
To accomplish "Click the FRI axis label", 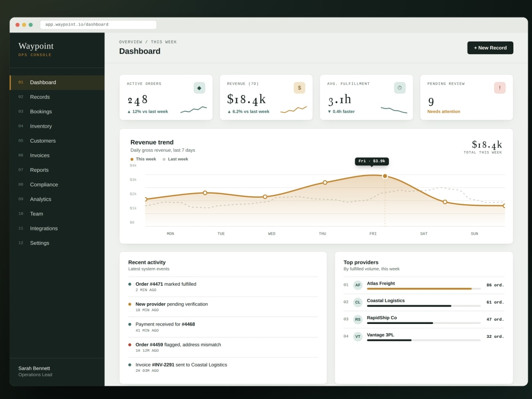I will tap(373, 234).
